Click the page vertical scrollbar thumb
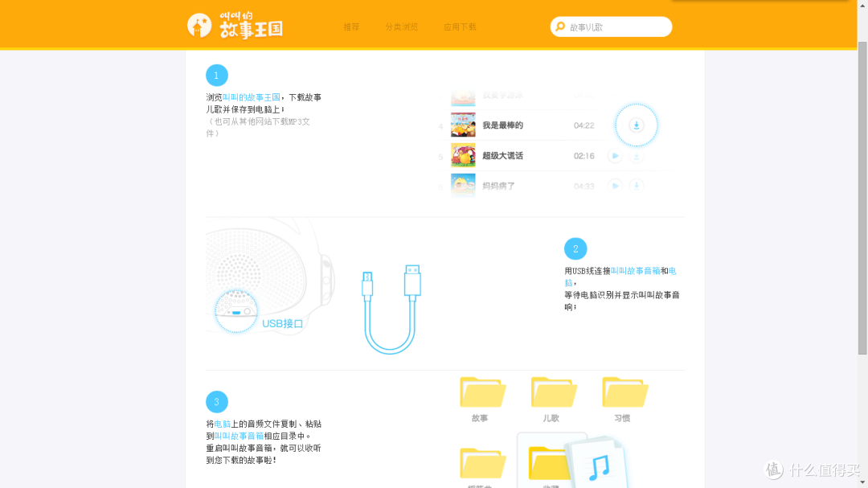The width and height of the screenshot is (868, 488). (x=862, y=198)
